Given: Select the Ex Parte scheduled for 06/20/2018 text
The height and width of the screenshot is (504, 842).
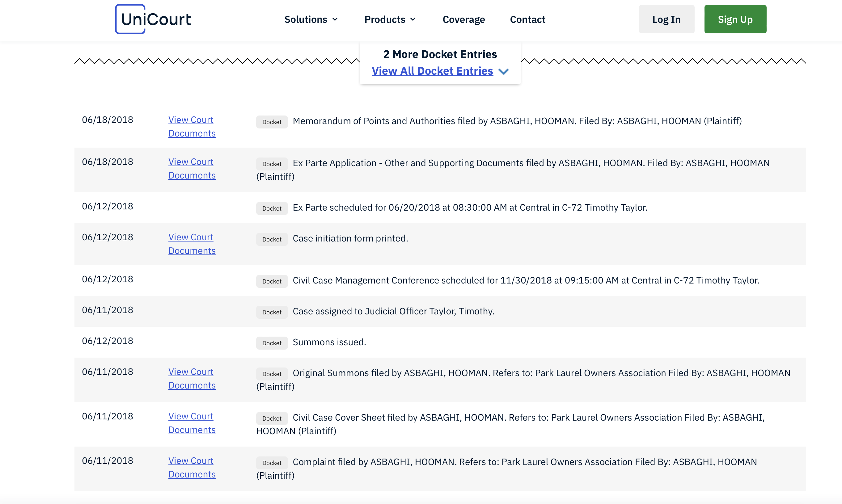Looking at the screenshot, I should 470,208.
